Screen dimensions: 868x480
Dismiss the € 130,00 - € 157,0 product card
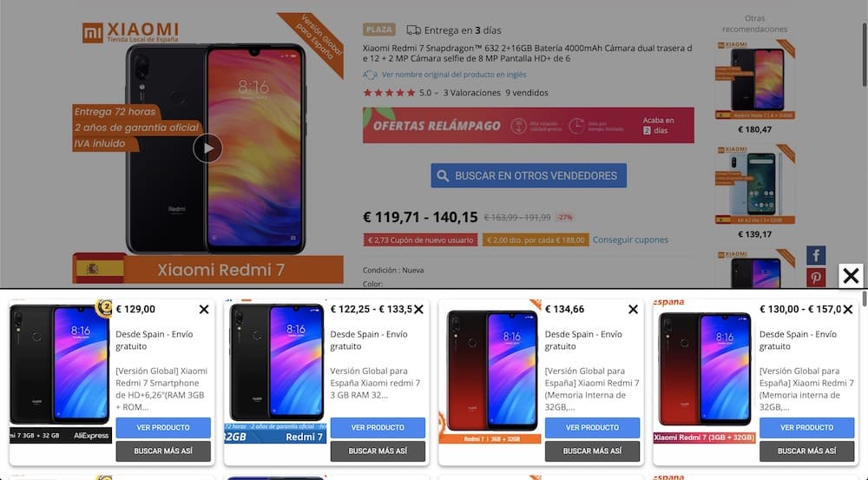(x=847, y=310)
